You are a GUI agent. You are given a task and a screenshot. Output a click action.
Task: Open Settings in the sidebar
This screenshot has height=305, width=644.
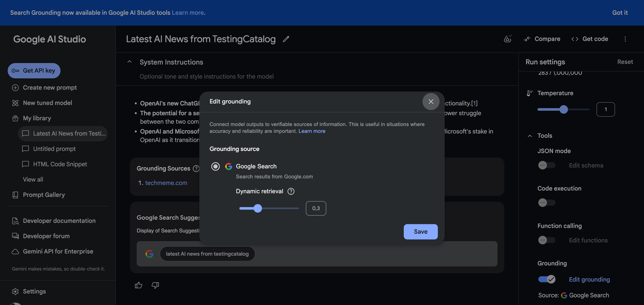[x=34, y=291]
